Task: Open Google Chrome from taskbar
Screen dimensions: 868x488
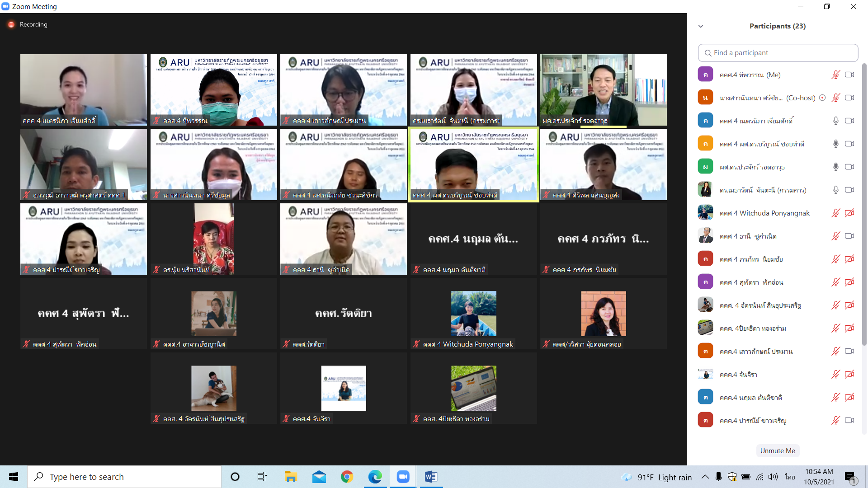Action: click(x=347, y=477)
